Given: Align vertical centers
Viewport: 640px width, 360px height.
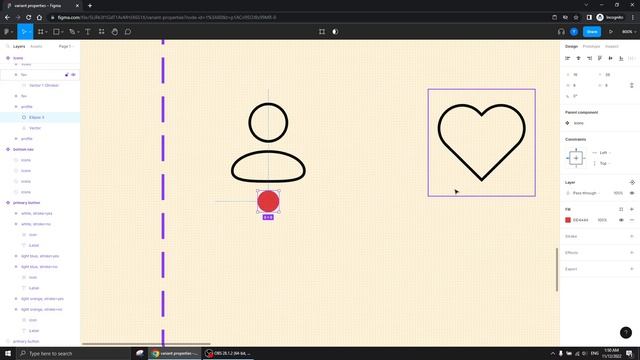Looking at the screenshot, I should click(x=611, y=58).
